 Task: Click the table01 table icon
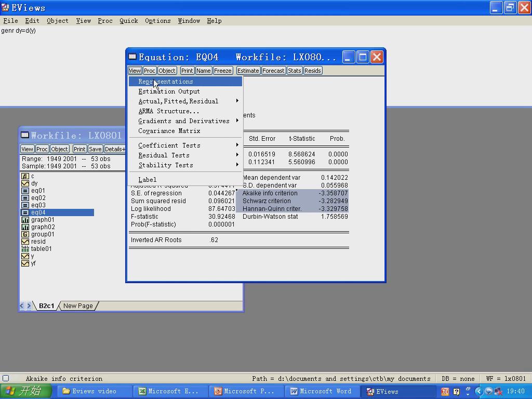(x=25, y=249)
